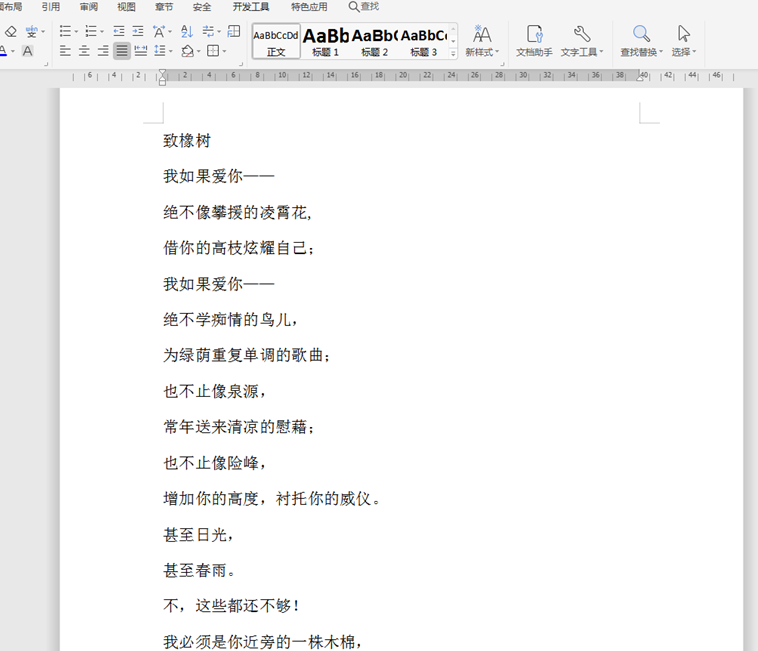Image resolution: width=758 pixels, height=651 pixels.
Task: Click the font color A button
Action: click(x=3, y=51)
